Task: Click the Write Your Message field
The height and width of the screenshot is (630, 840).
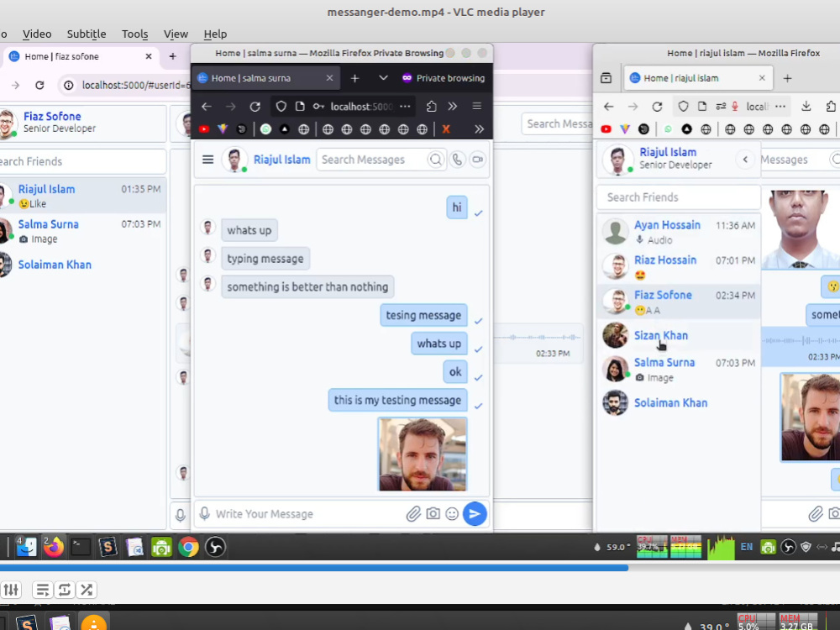Action: [x=307, y=514]
